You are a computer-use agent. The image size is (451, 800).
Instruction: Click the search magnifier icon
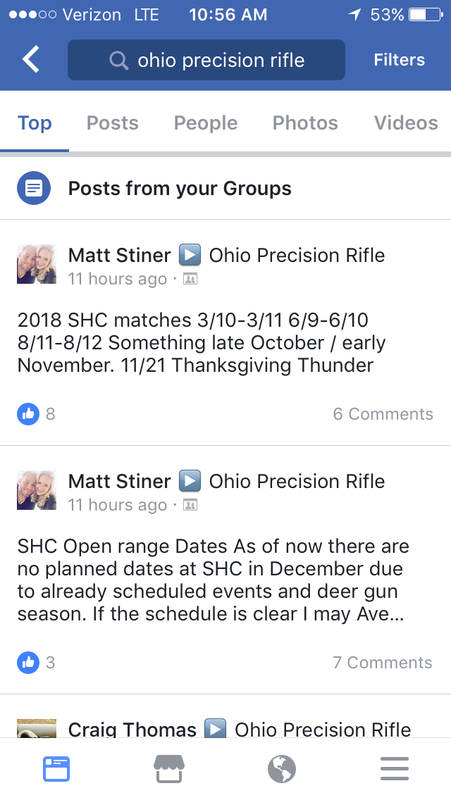pos(118,61)
